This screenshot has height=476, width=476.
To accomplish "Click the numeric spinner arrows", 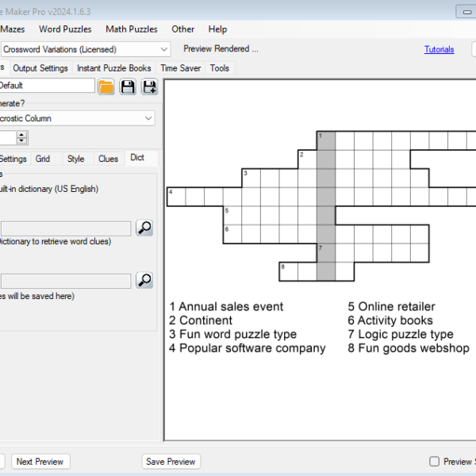I will [21, 138].
